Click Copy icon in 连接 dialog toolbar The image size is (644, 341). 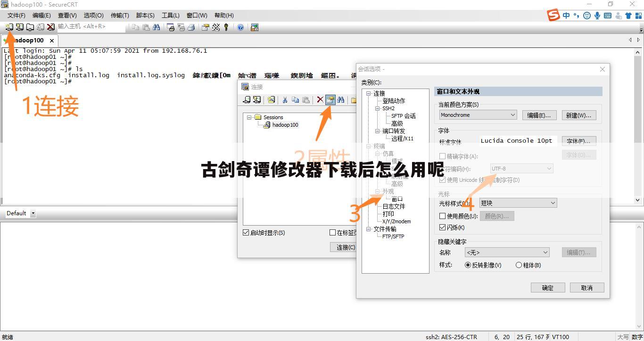point(295,100)
